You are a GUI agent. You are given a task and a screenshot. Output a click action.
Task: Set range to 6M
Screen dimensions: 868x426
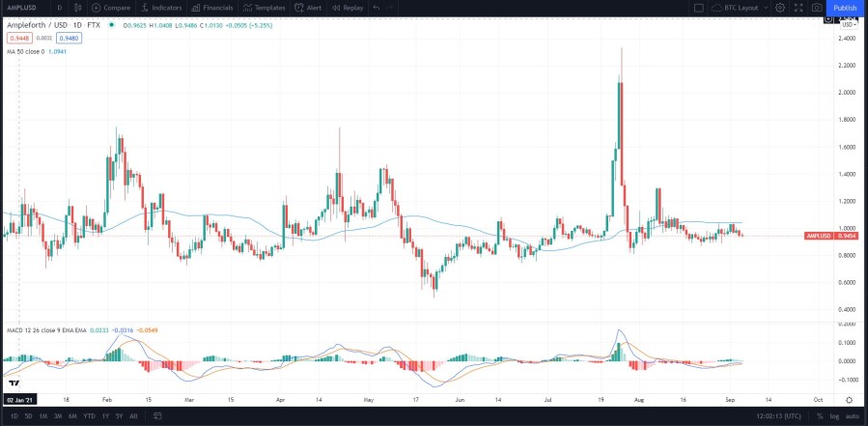pyautogui.click(x=72, y=415)
